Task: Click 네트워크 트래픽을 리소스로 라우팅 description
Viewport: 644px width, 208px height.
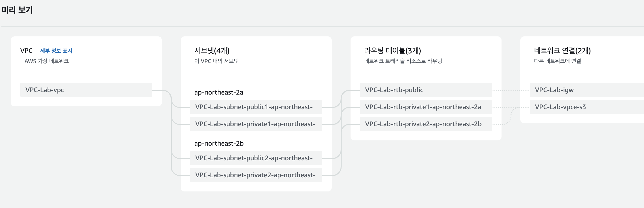Action: [403, 61]
